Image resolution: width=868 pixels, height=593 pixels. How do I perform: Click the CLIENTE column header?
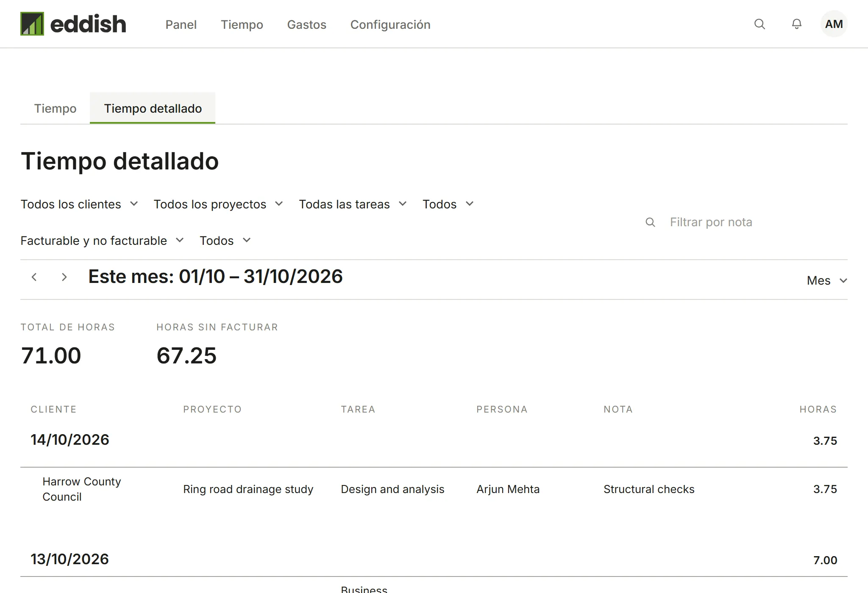[x=54, y=409]
